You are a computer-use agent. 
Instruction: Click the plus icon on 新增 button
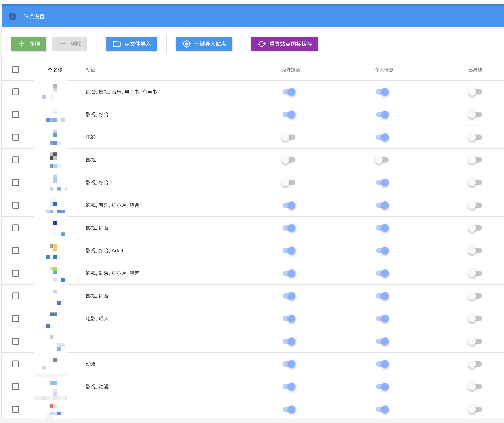click(22, 44)
